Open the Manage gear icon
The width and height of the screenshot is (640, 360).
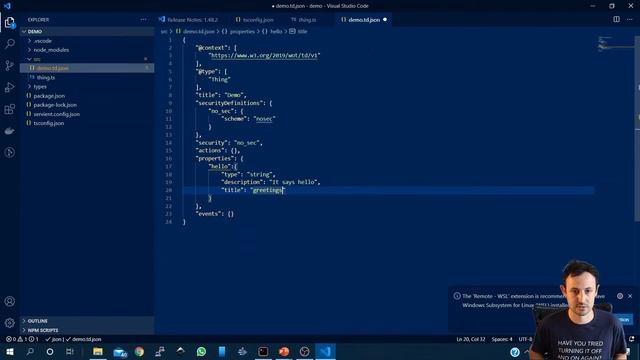9,323
